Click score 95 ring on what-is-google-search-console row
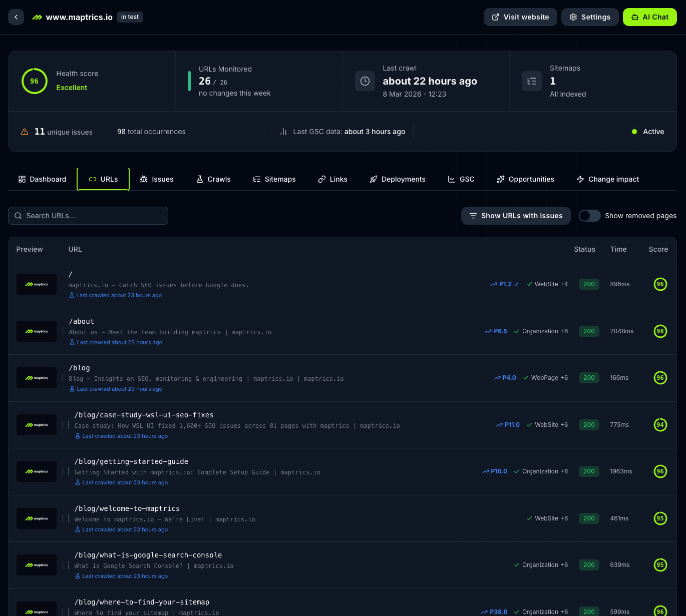Screen dimensions: 686x616 [x=660, y=565]
